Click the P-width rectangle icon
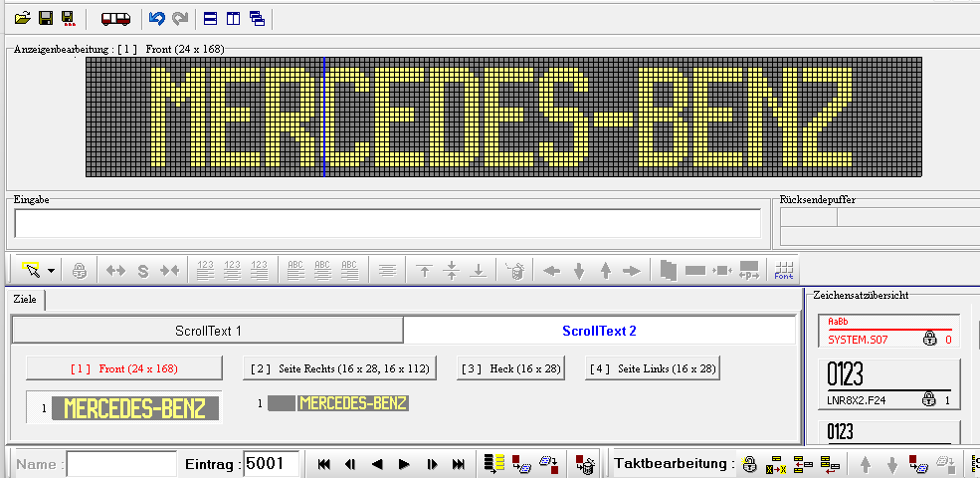The image size is (980, 478). [x=749, y=270]
